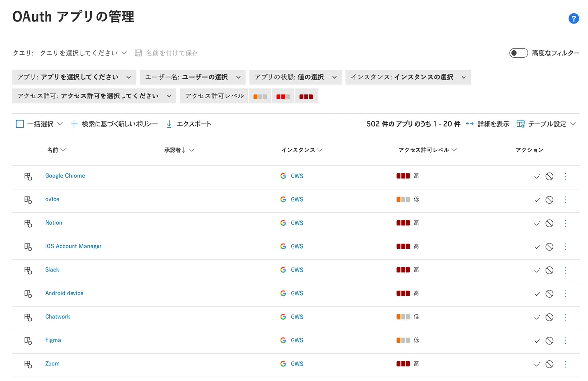Screen dimensions: 588x381
Task: Approve the Android device app
Action: (x=537, y=294)
